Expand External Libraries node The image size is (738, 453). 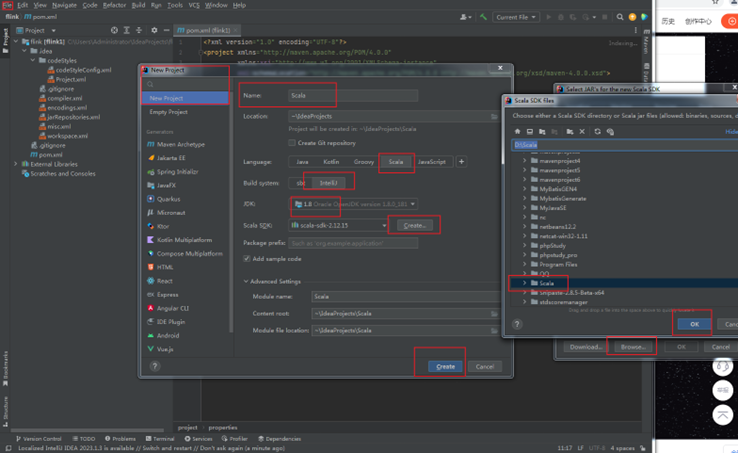(16, 164)
